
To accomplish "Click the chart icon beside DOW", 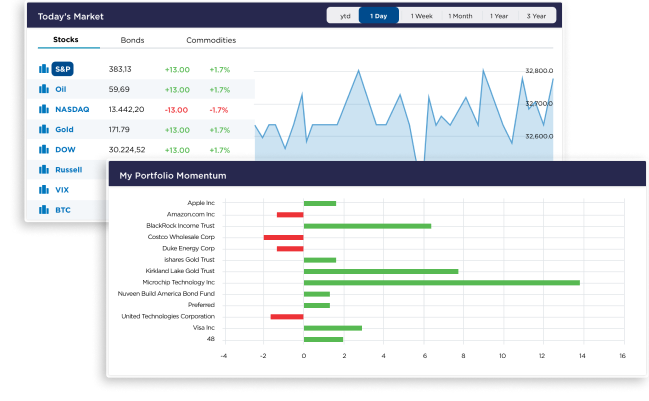I will pyautogui.click(x=43, y=150).
